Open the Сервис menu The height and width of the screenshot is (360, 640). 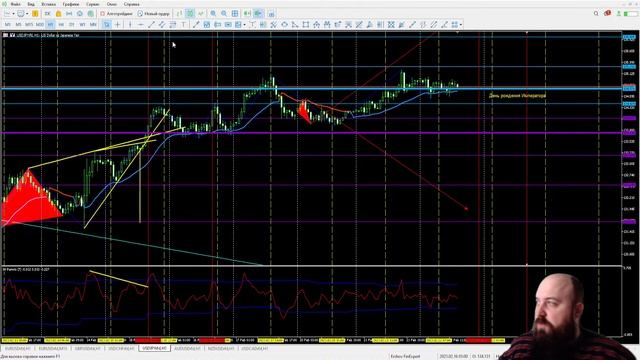click(93, 4)
